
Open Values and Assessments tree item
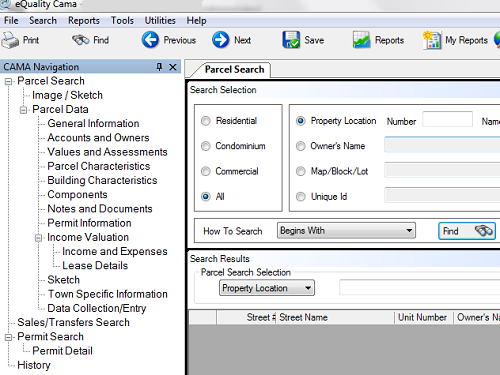107,152
